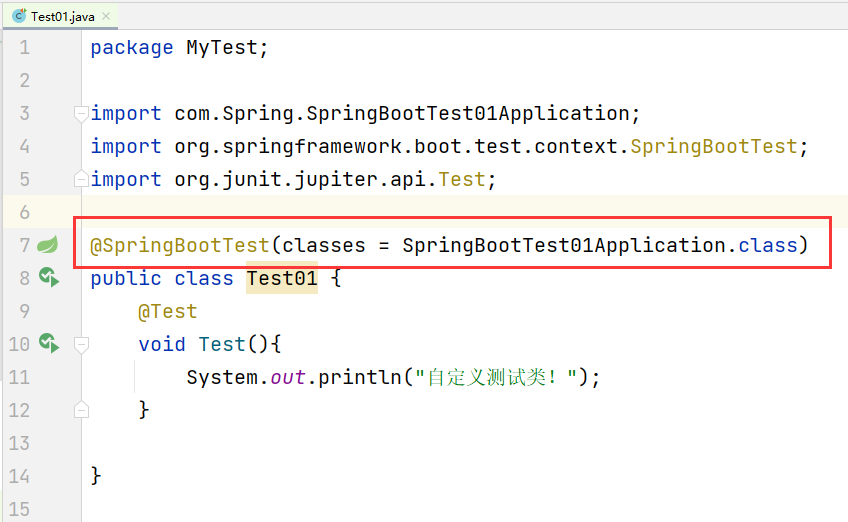The height and width of the screenshot is (522, 848).
Task: Run the Test01 class from line 8 gutter icon
Action: [49, 277]
